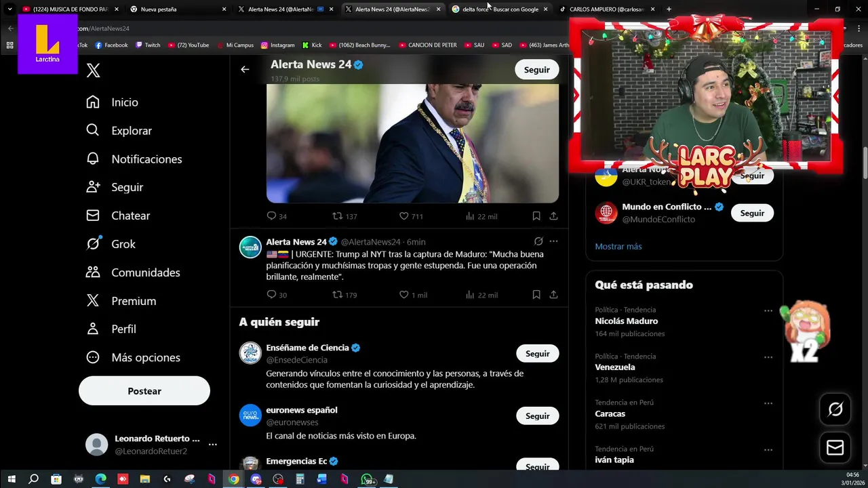
Task: Switch to Nueva pestaña tab
Action: pos(178,9)
